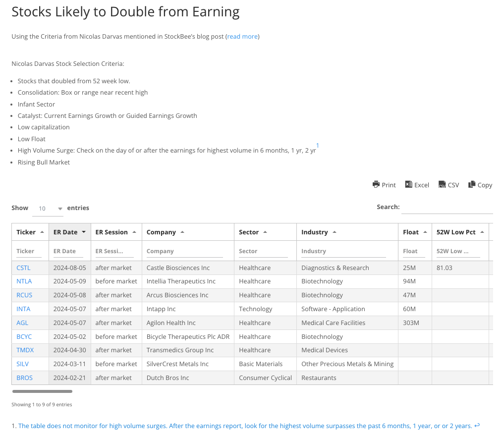This screenshot has height=436, width=504.
Task: Open the Show entries dropdown
Action: [48, 208]
